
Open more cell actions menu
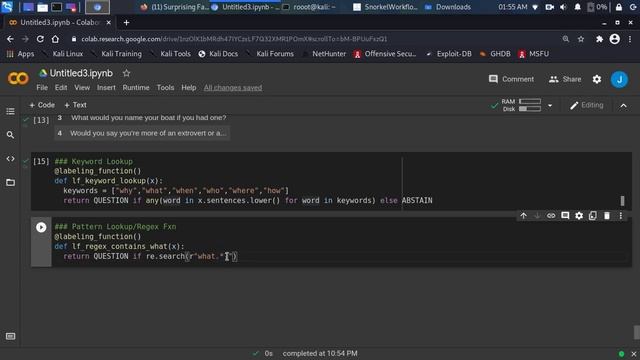coord(621,216)
